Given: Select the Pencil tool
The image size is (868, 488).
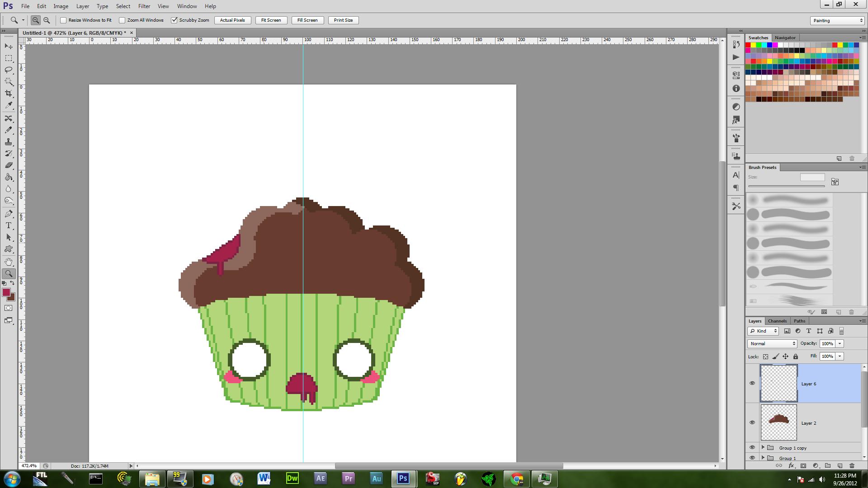Looking at the screenshot, I should 9,130.
